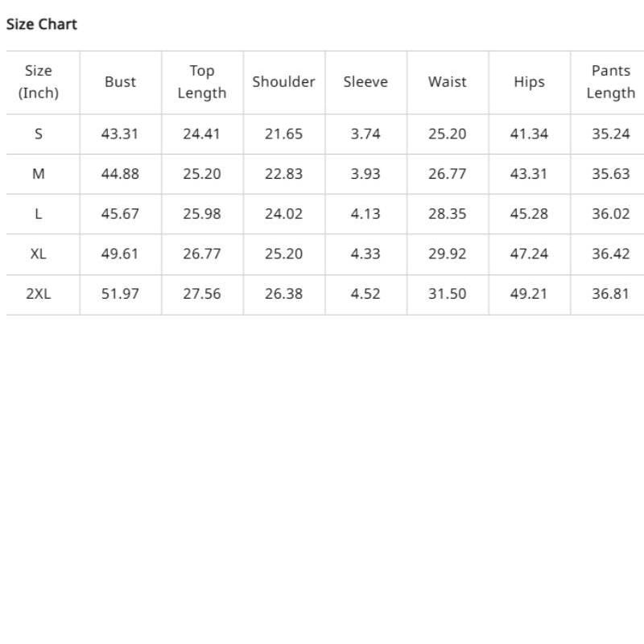Click the Hips column header

529,82
